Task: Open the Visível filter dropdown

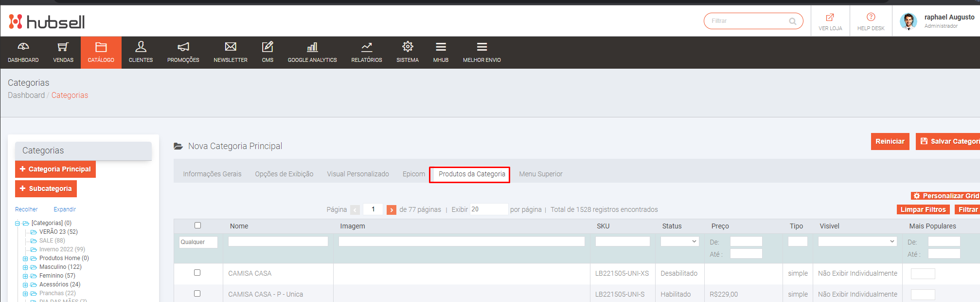Action: tap(857, 242)
